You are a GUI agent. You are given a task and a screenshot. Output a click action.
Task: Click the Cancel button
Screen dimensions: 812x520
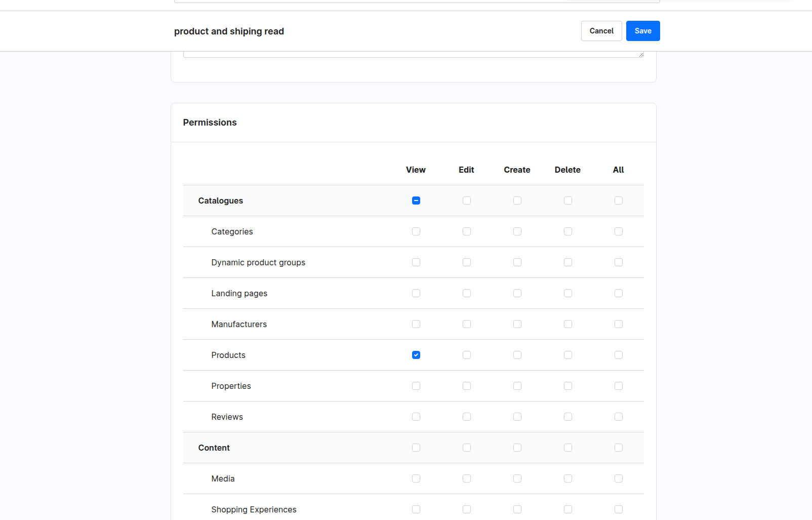click(x=601, y=31)
